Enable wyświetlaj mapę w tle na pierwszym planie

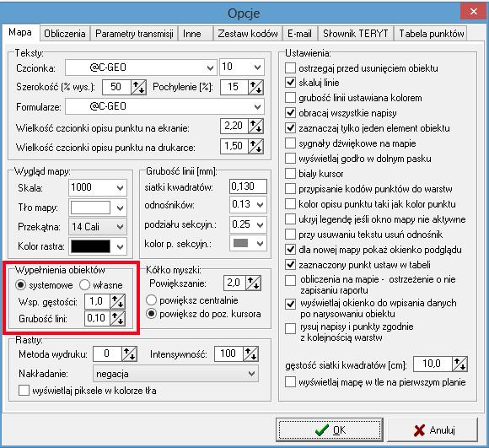290,381
